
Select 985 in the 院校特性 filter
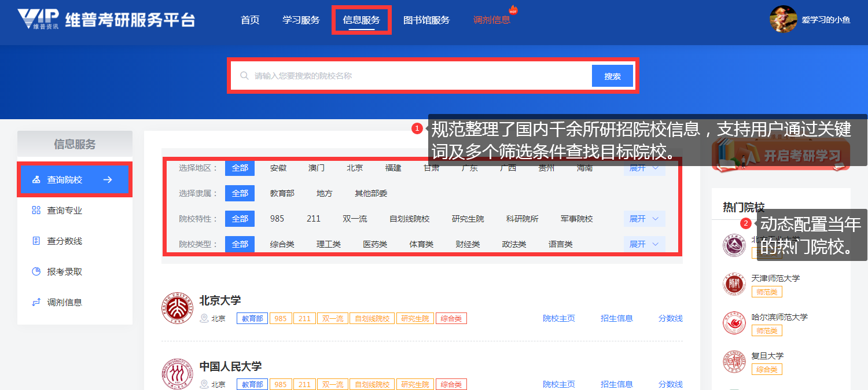tap(277, 219)
